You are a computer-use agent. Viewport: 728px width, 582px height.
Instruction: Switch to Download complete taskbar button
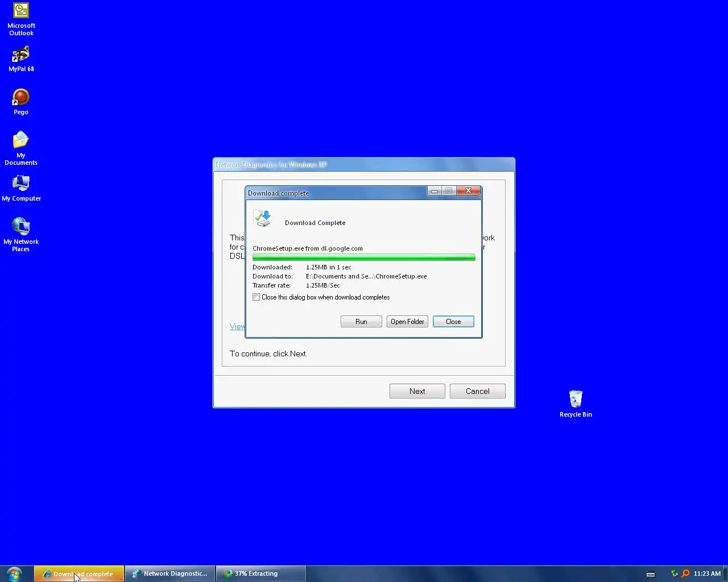[79, 574]
